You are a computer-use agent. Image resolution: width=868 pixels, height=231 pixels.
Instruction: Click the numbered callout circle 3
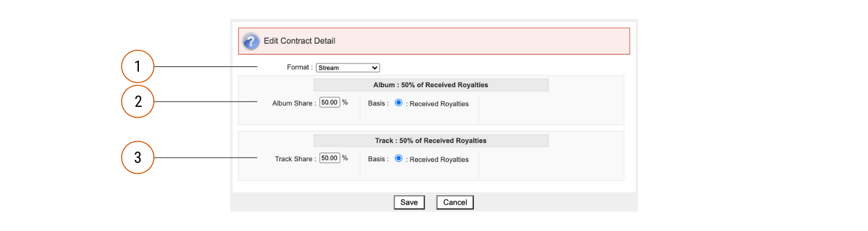pos(137,157)
